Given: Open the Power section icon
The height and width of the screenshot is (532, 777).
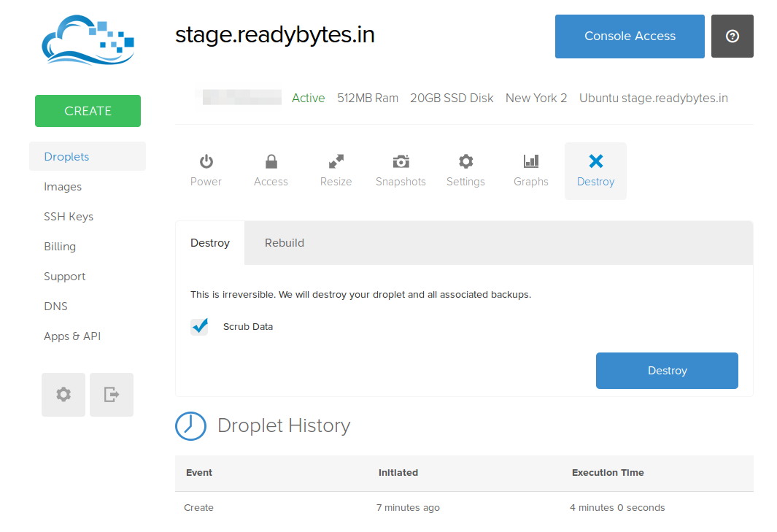Looking at the screenshot, I should point(206,162).
